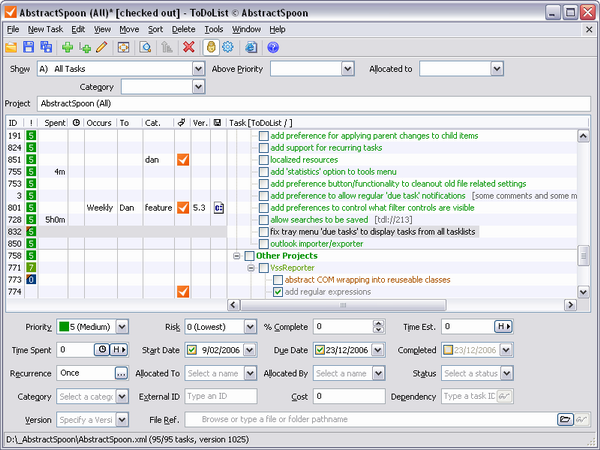This screenshot has height=450, width=600.
Task: Click the Recurrence '...' options button
Action: click(121, 373)
